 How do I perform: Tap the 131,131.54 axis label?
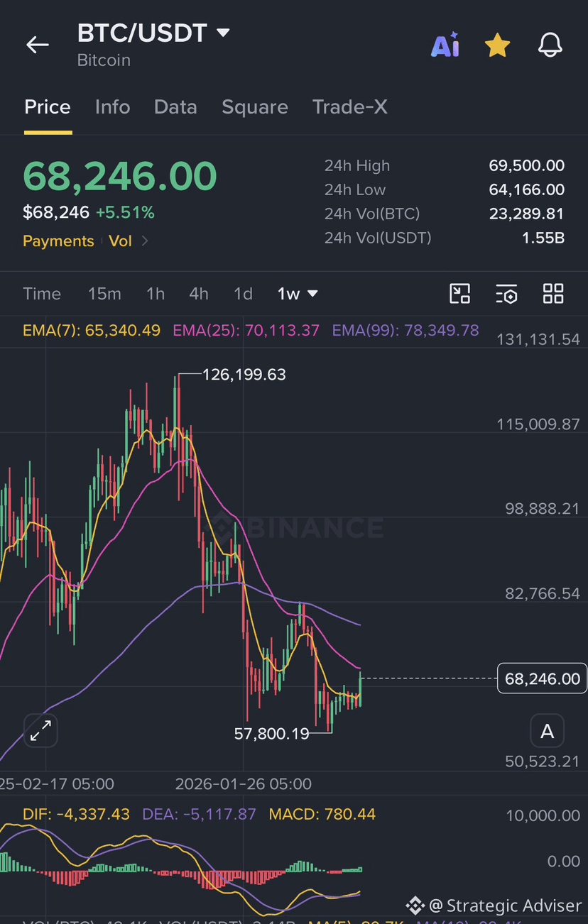[538, 339]
